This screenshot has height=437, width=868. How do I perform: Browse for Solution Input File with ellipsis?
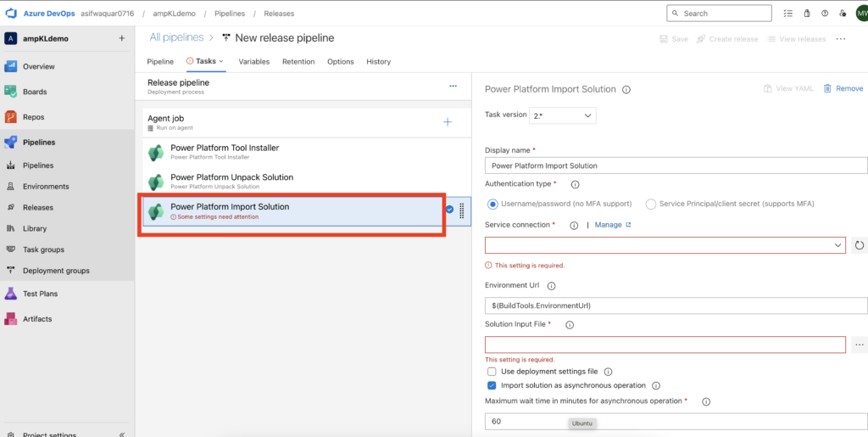[860, 345]
